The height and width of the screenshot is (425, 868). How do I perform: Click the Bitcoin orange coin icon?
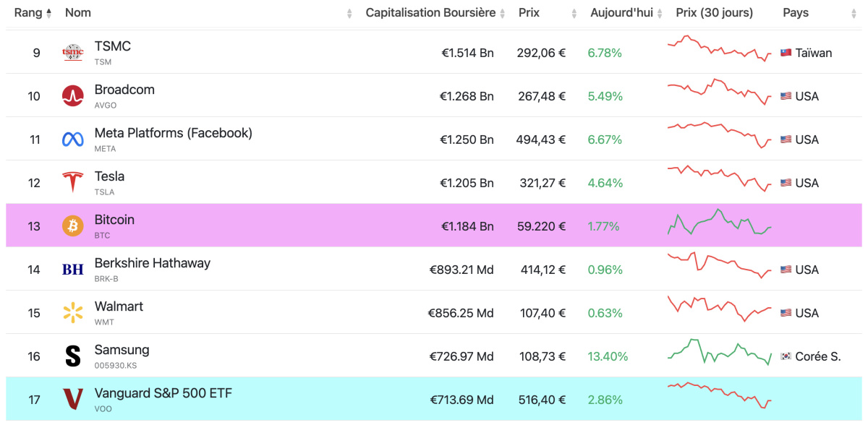click(x=73, y=226)
